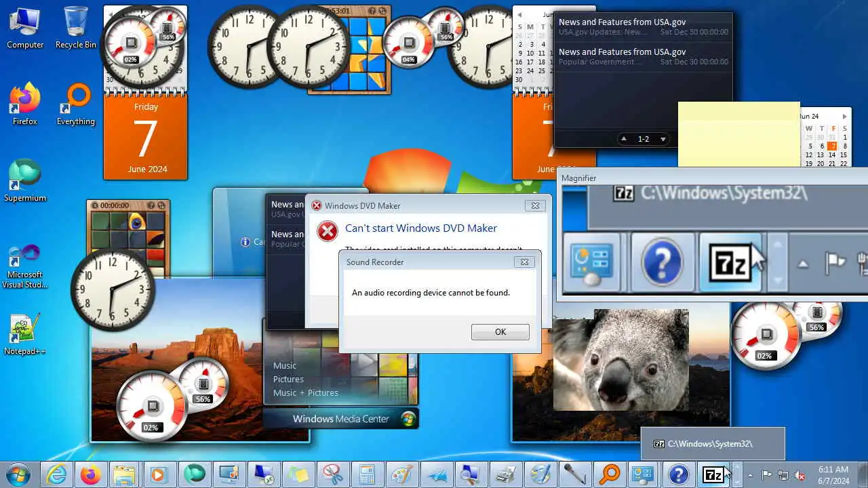Click the Windows DVD Maker red error icon
This screenshot has height=488, width=868.
[328, 230]
